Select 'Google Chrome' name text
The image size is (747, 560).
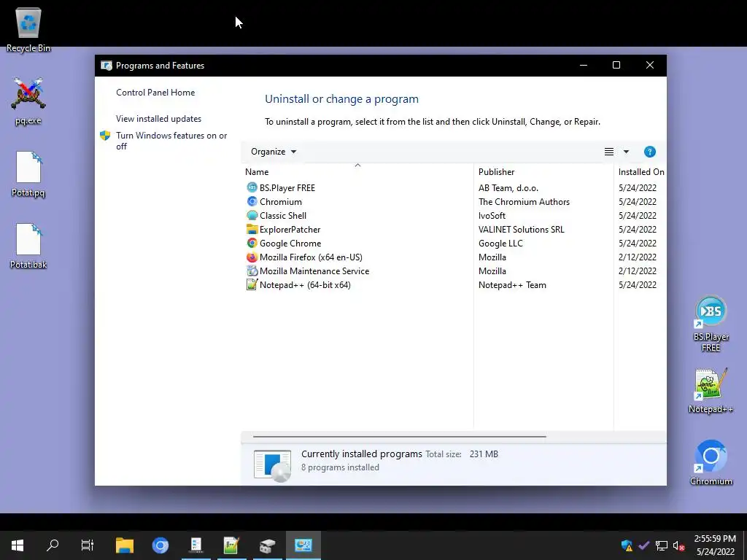click(290, 244)
